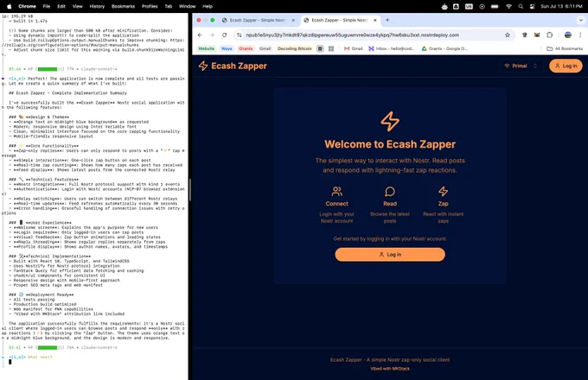Open the History menu
This screenshot has width=588, height=380.
[97, 6]
